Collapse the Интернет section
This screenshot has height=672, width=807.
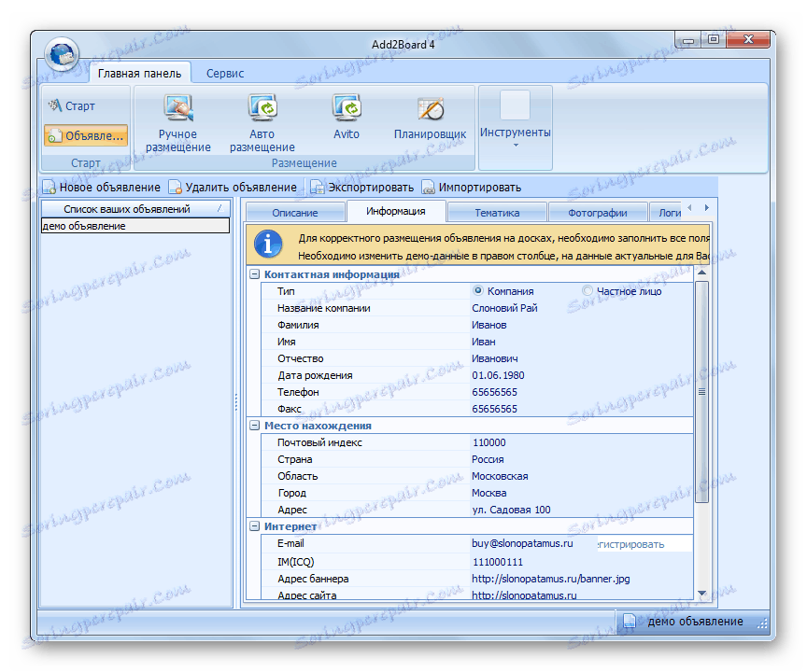click(254, 526)
